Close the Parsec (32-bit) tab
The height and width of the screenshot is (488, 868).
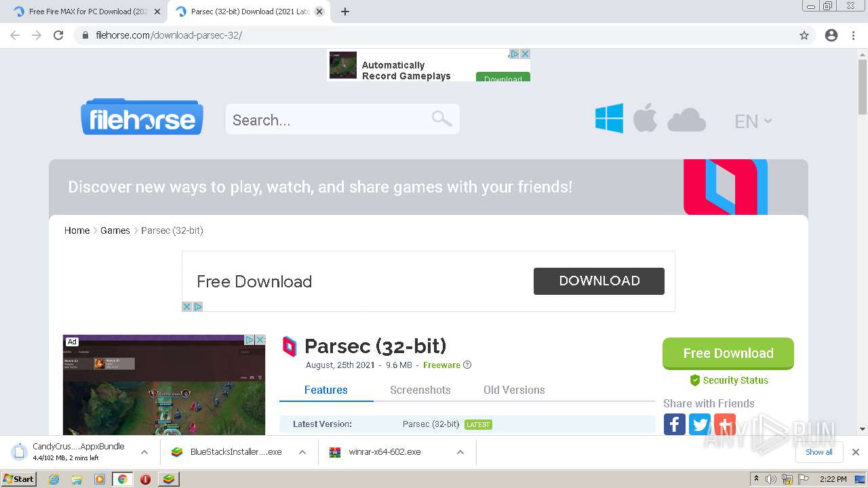[319, 12]
